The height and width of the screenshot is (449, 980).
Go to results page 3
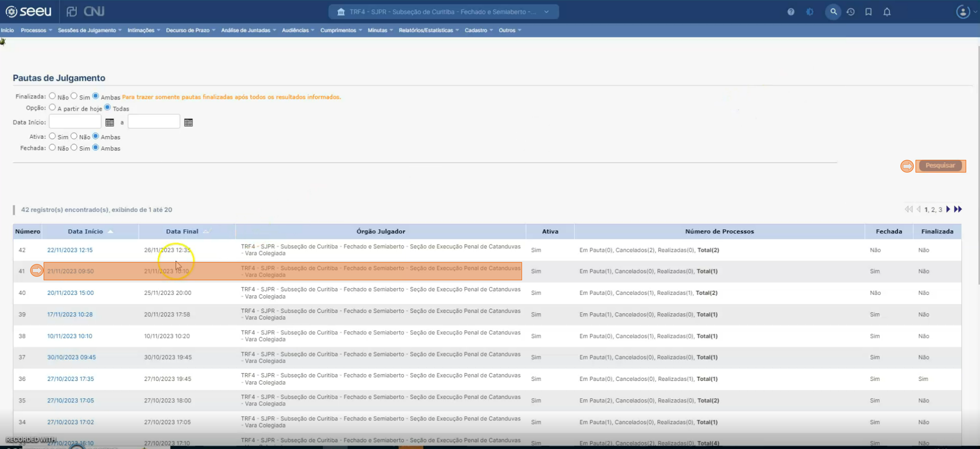(x=940, y=210)
